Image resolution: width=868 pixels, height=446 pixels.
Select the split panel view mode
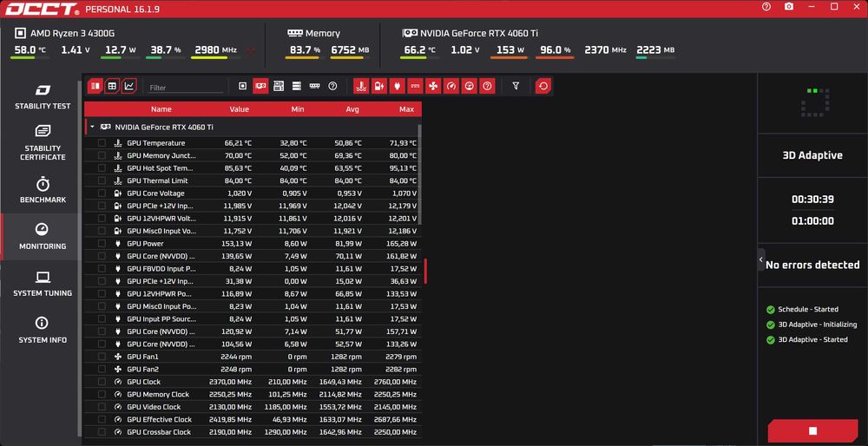(95, 86)
